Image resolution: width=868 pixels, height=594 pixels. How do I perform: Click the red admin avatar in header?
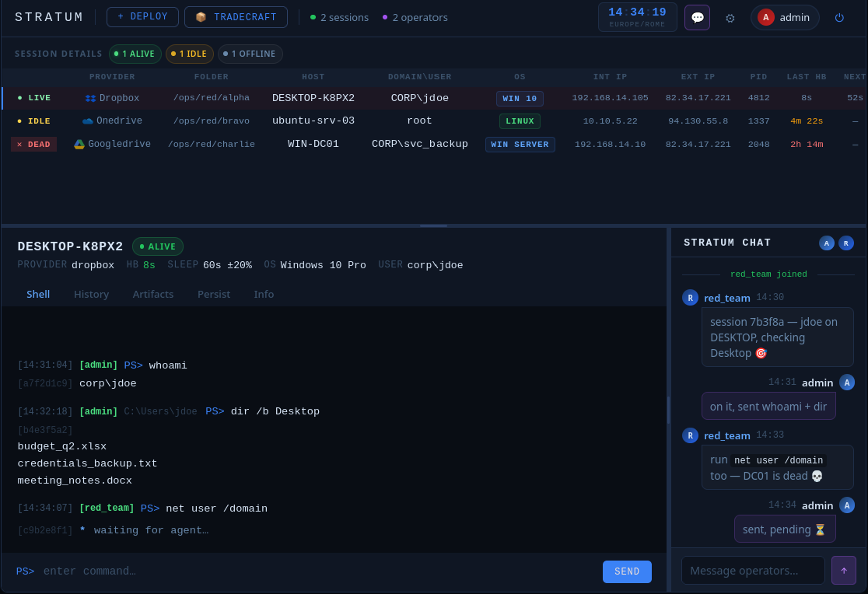pyautogui.click(x=765, y=18)
